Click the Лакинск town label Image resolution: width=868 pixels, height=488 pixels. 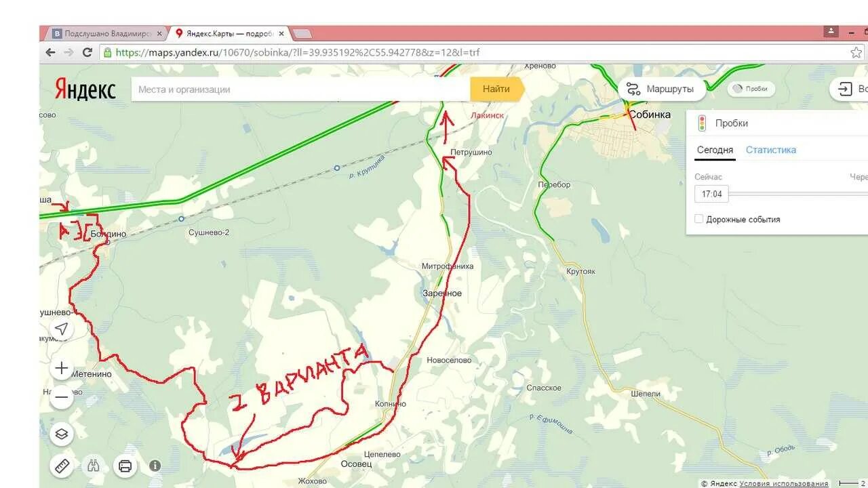[487, 115]
